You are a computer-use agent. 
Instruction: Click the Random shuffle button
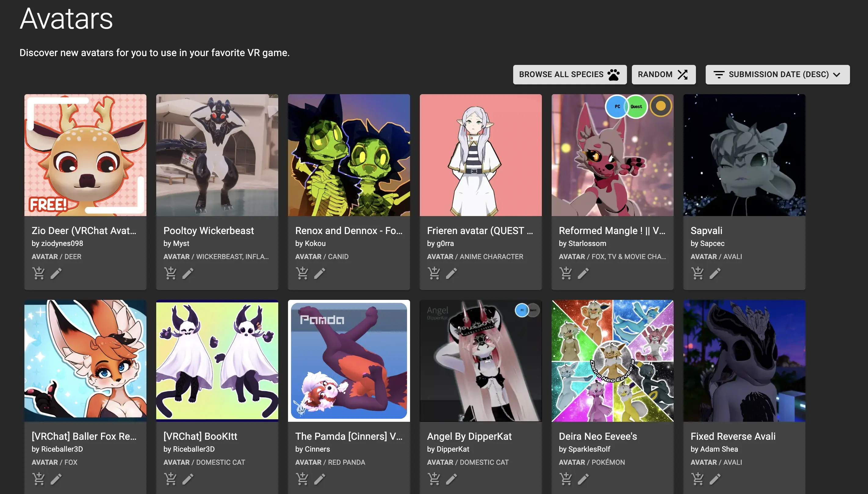[663, 75]
